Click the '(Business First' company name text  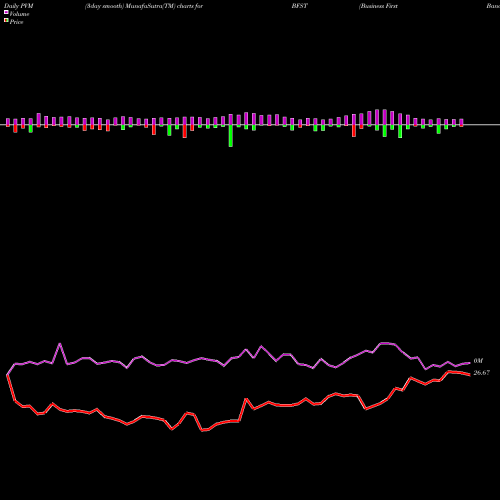[x=378, y=6]
